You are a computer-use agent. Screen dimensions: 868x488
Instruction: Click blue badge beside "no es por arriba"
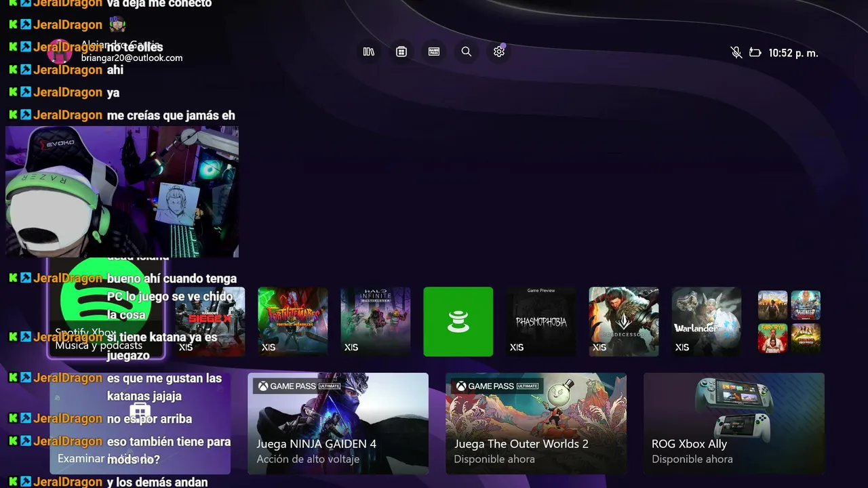pyautogui.click(x=25, y=418)
